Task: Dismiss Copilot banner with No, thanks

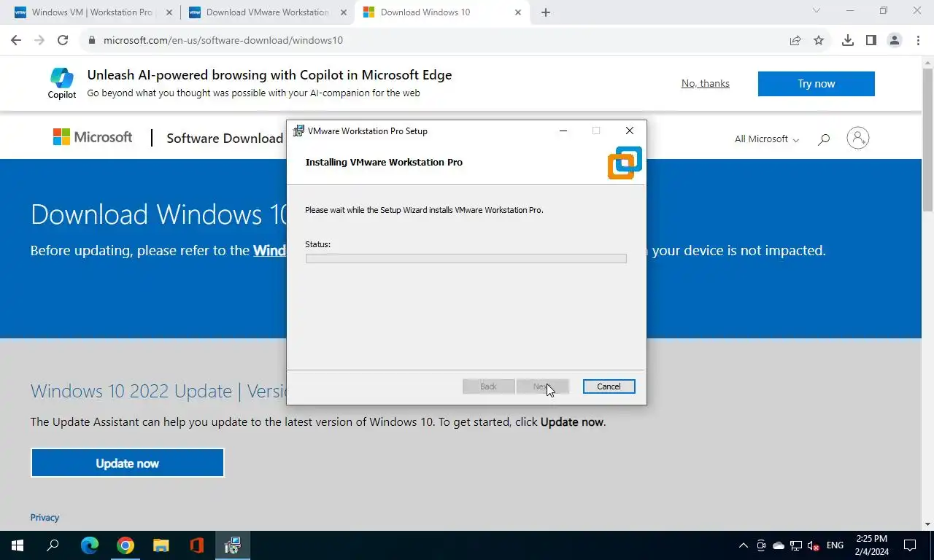Action: (706, 83)
